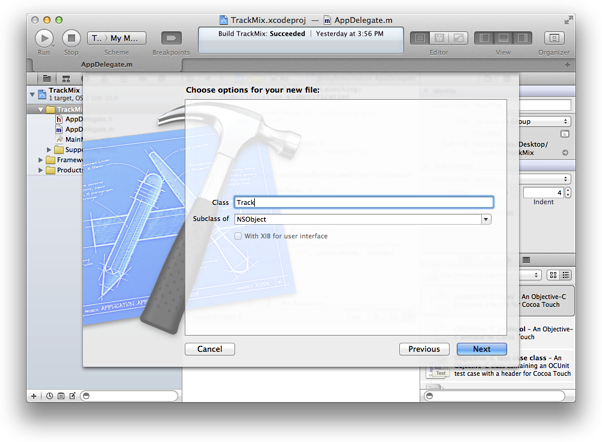Collapse the TrackMix group folder triangle
This screenshot has width=602, height=442.
tap(41, 109)
